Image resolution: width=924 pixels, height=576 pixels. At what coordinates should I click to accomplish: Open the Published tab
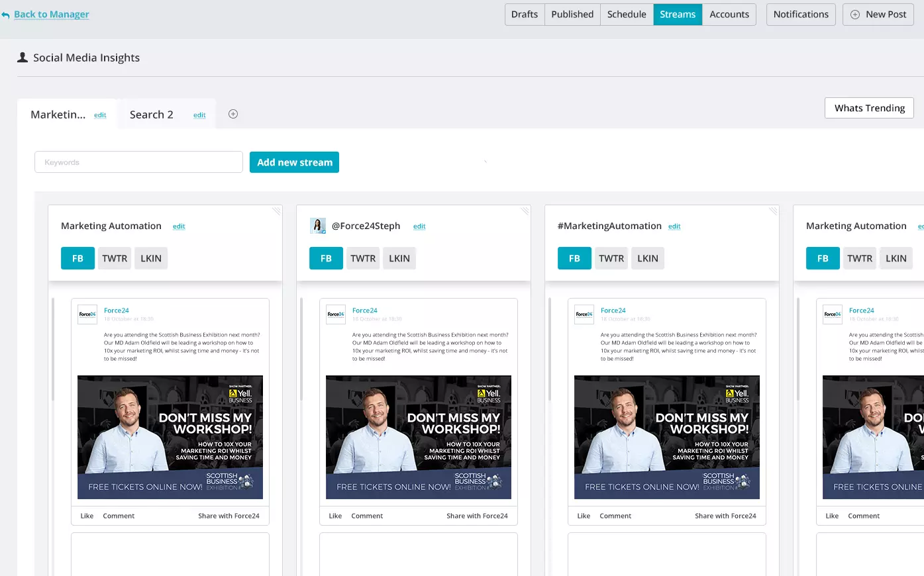pyautogui.click(x=572, y=15)
